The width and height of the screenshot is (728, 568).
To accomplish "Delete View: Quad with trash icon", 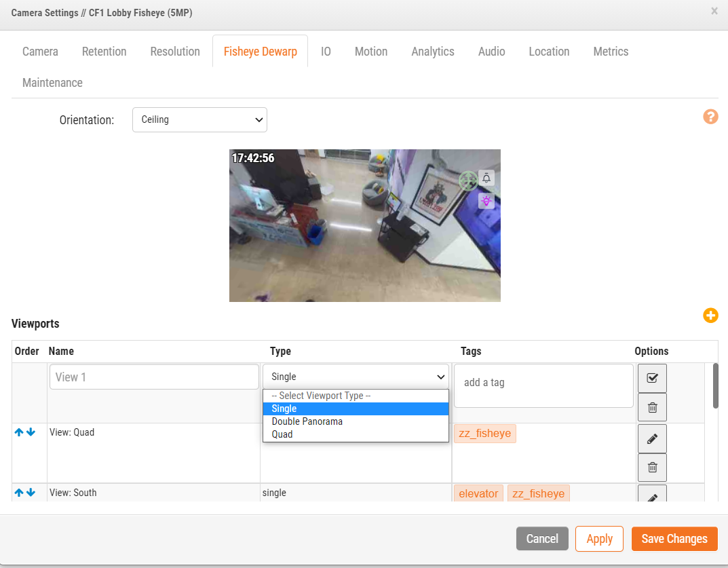I will click(652, 467).
